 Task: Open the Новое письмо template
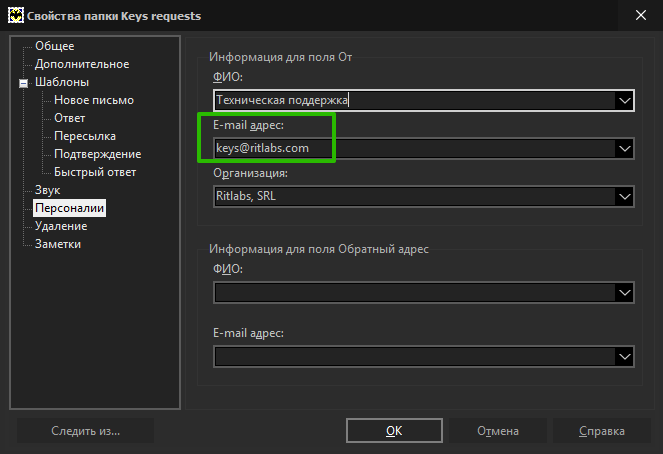94,100
